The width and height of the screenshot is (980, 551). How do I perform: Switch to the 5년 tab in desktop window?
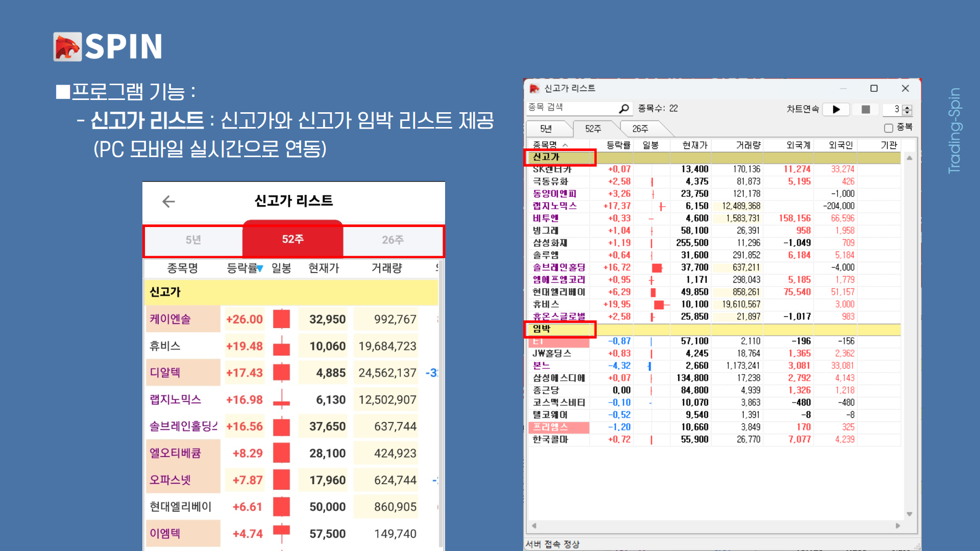(x=546, y=129)
